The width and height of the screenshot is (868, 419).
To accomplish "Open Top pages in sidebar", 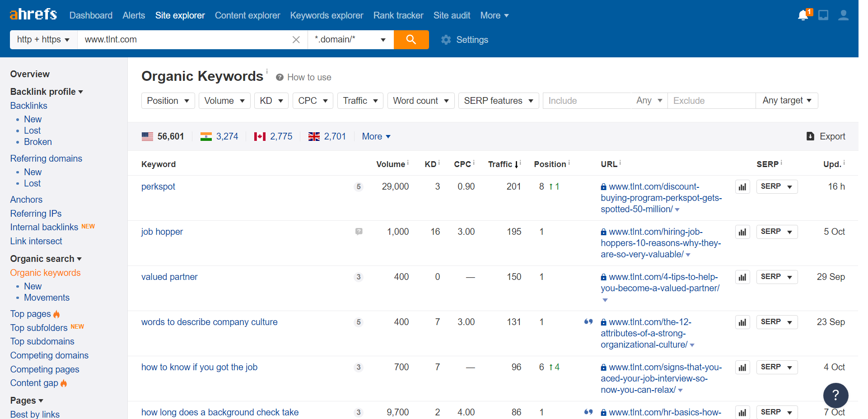I will 30,314.
